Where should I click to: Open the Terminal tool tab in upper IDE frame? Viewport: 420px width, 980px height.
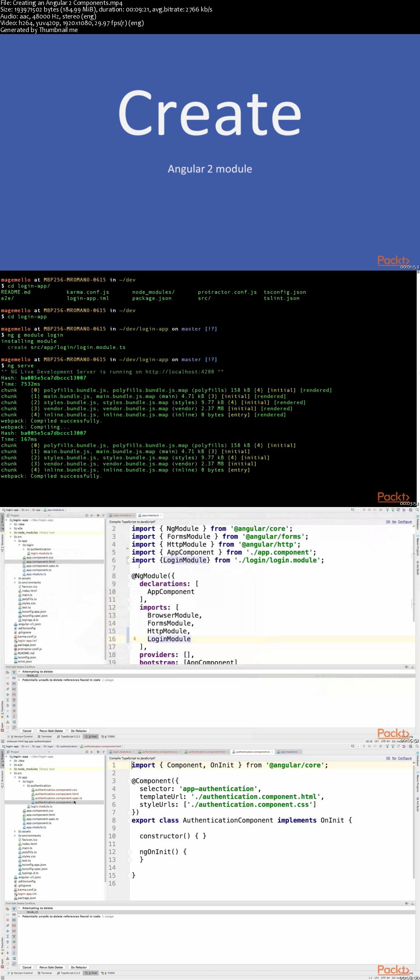pyautogui.click(x=45, y=737)
